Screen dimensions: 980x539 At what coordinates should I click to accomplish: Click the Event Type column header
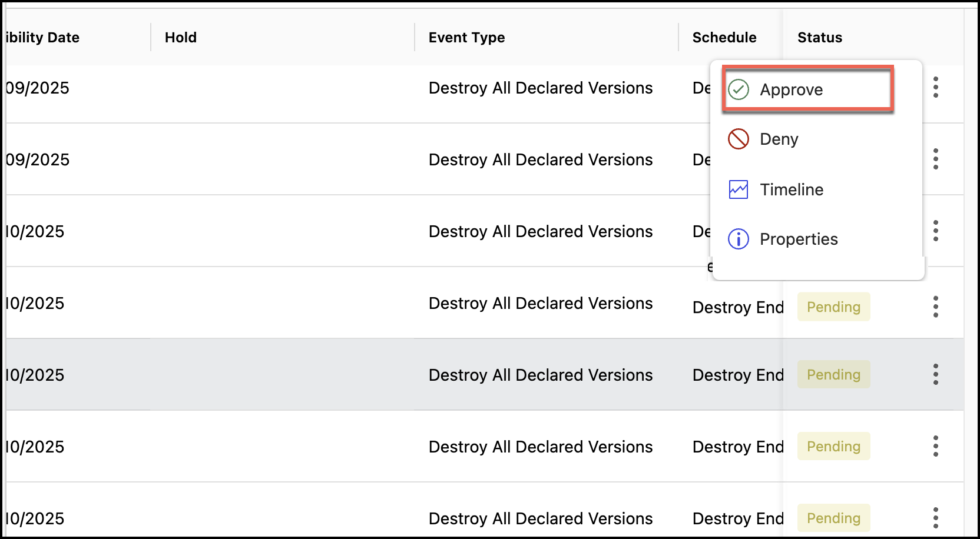pos(466,38)
